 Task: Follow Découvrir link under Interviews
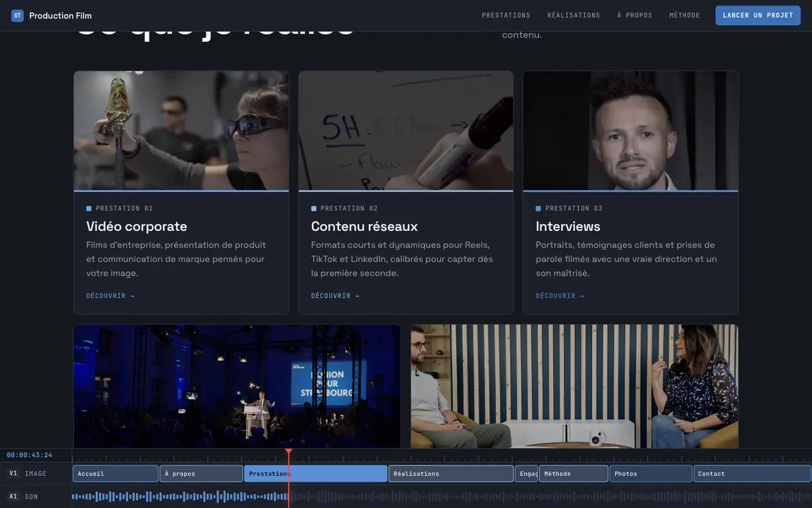coord(560,296)
